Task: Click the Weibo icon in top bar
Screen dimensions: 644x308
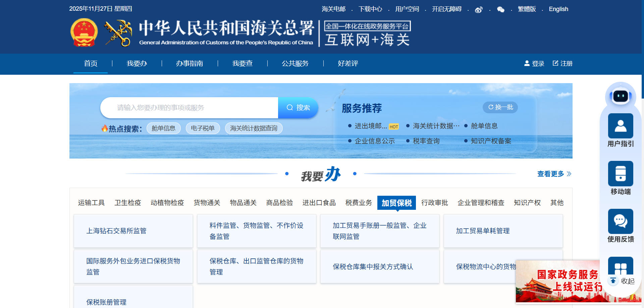Action: [479, 10]
